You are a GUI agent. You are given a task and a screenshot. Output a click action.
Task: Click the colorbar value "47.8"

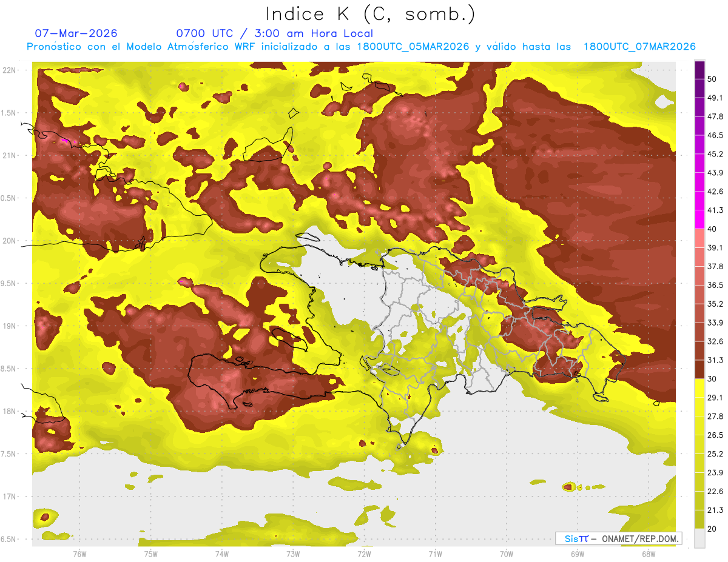click(x=715, y=116)
